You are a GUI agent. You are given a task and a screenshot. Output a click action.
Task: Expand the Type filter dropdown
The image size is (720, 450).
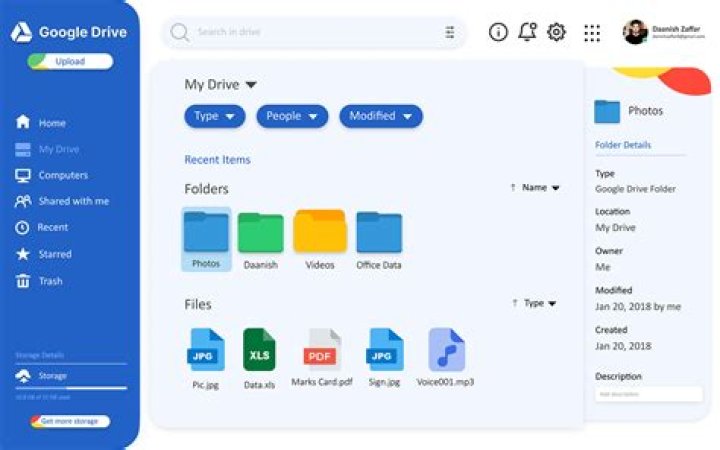coord(214,116)
